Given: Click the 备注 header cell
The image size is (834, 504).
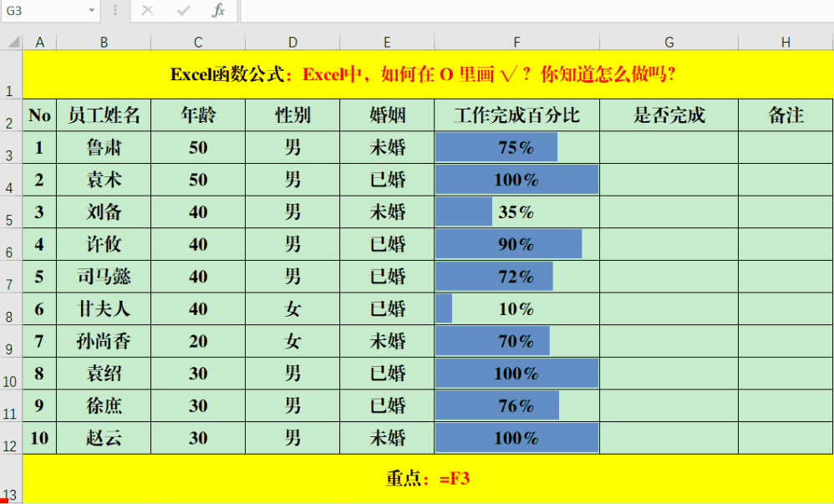Looking at the screenshot, I should [786, 115].
